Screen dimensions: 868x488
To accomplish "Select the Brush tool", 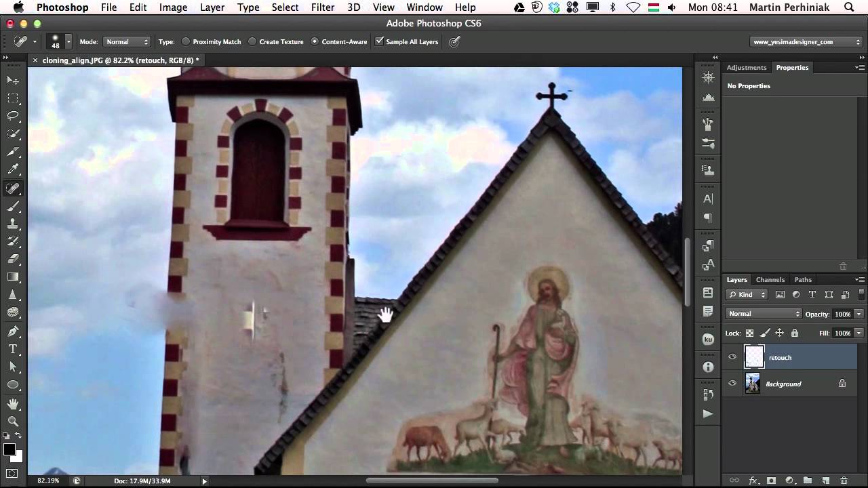I will pyautogui.click(x=13, y=206).
